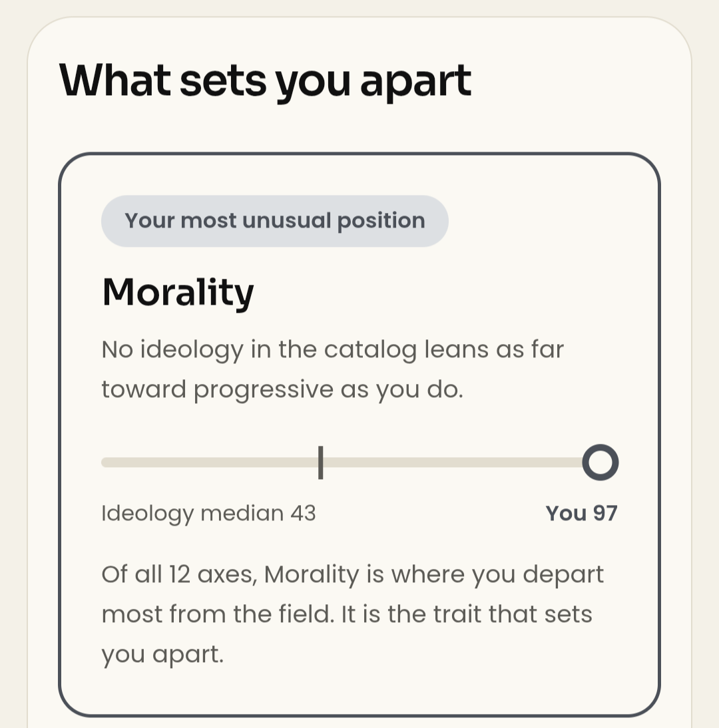Click the bold 'You 97' label

(x=581, y=514)
